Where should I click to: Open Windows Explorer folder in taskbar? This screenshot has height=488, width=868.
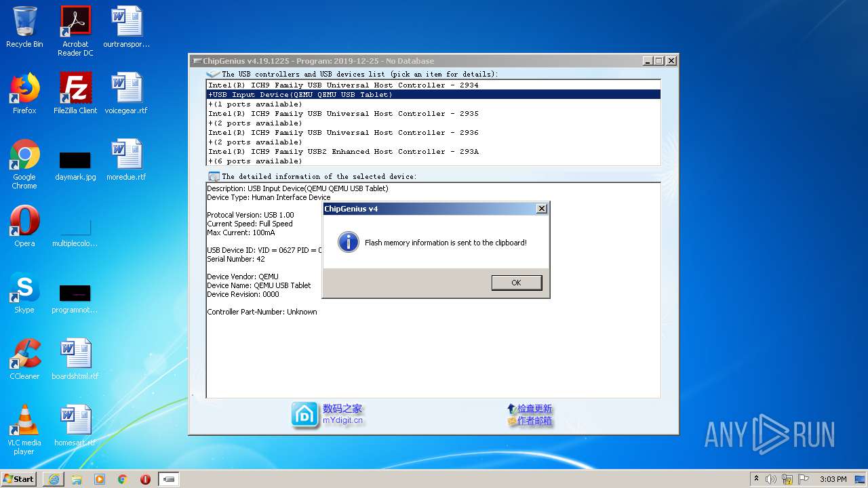point(77,479)
